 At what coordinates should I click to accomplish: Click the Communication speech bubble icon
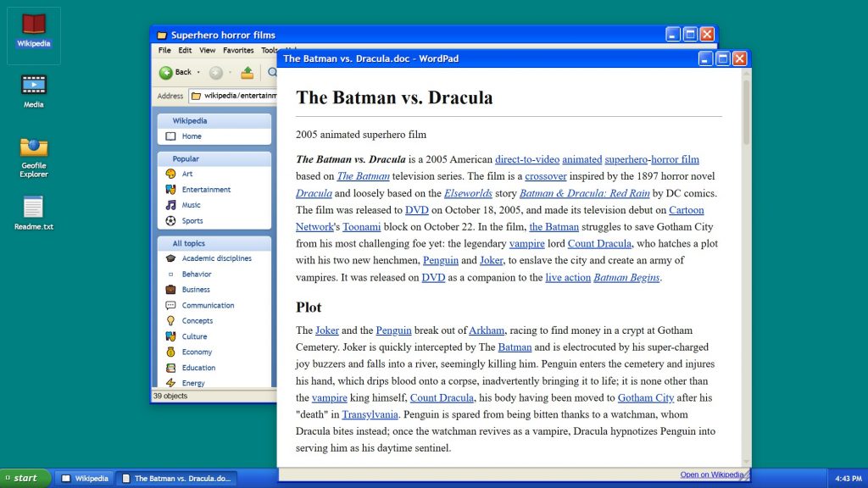pyautogui.click(x=170, y=305)
